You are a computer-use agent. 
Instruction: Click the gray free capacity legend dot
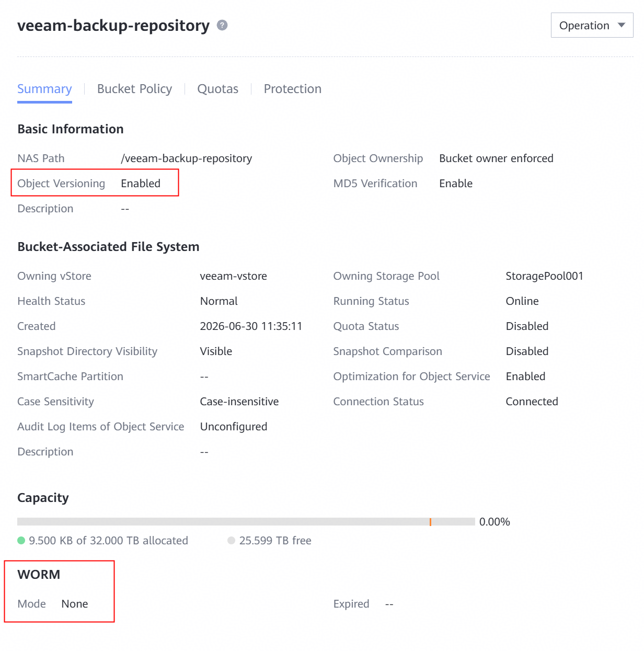(232, 541)
